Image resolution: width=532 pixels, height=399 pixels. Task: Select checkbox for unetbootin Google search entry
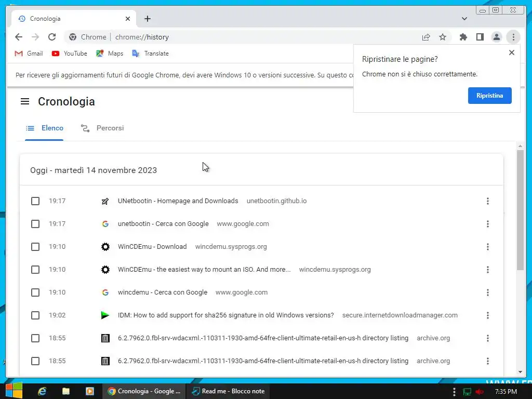click(x=35, y=224)
